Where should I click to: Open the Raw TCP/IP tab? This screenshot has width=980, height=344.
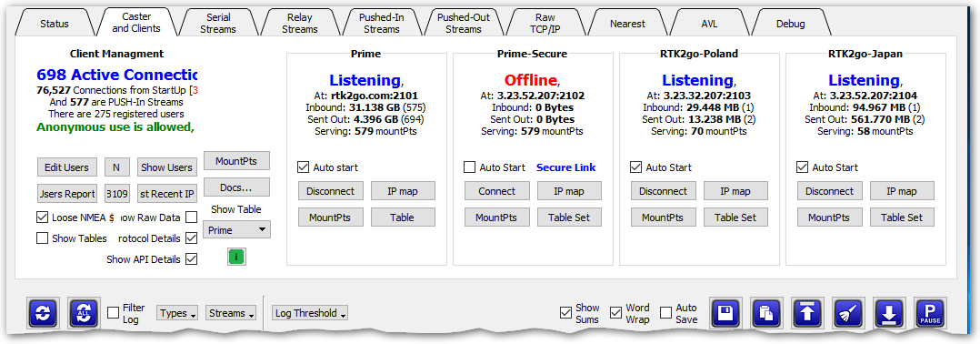(545, 23)
